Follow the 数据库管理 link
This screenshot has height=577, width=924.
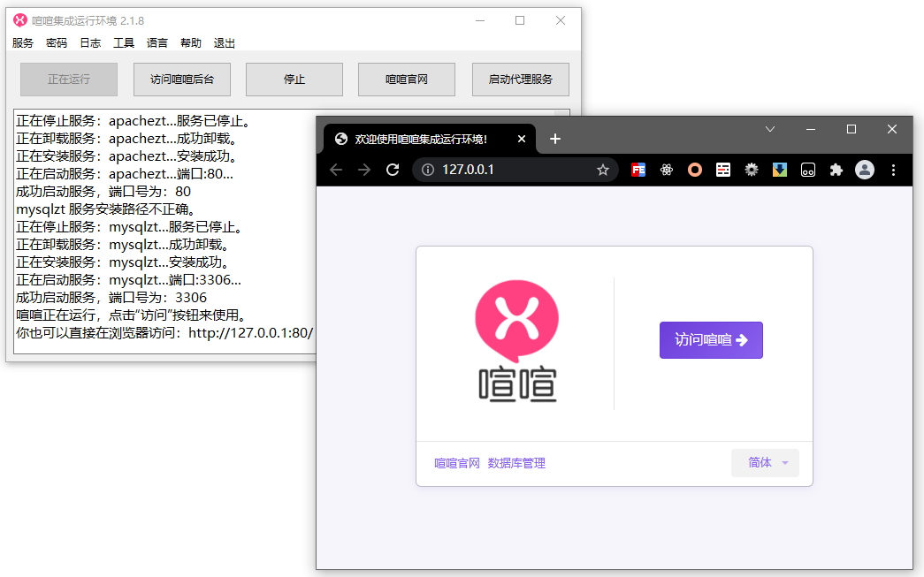(x=516, y=463)
